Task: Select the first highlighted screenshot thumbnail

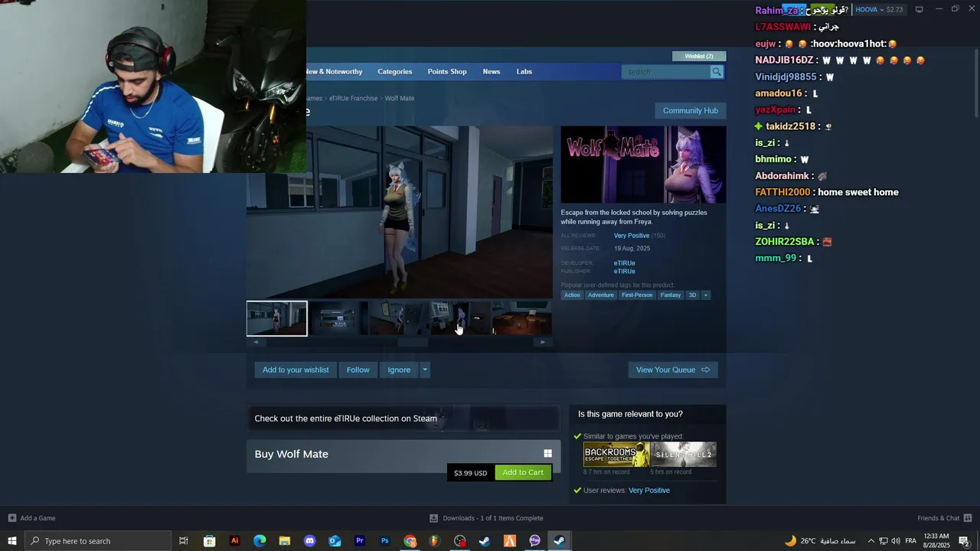Action: (x=277, y=318)
